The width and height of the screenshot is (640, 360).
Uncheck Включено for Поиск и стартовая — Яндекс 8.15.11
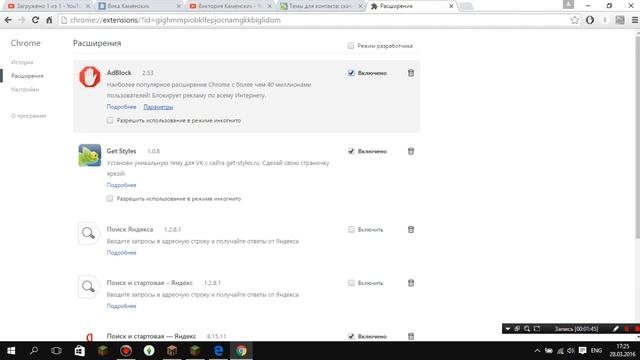point(351,336)
